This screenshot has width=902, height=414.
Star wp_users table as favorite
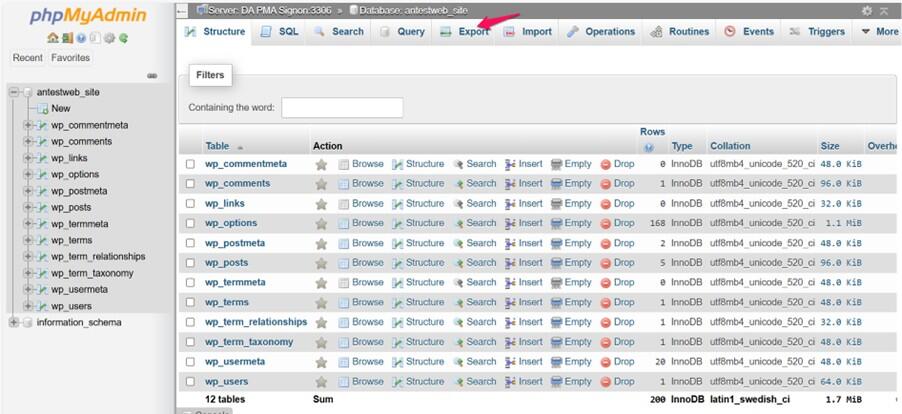(321, 382)
